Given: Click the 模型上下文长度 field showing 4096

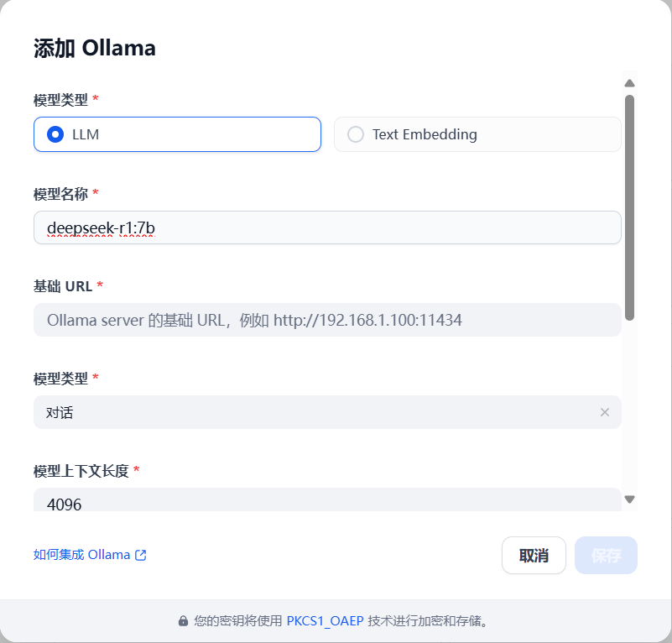Looking at the screenshot, I should 327,502.
